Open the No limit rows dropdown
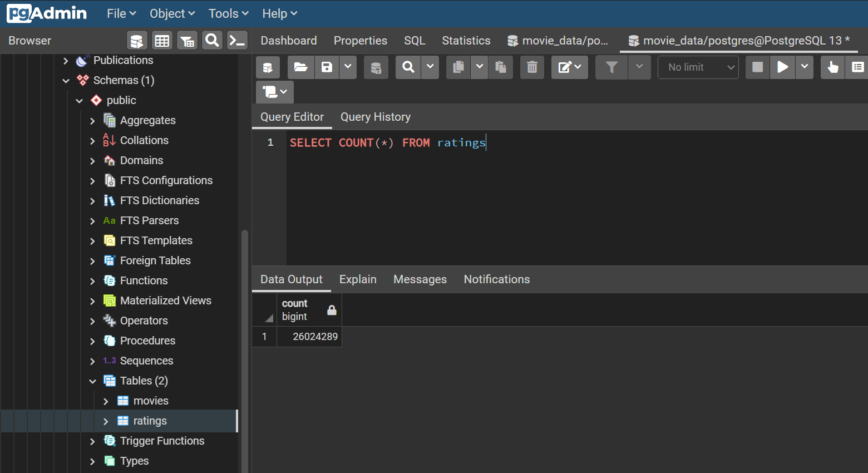This screenshot has width=868, height=473. tap(698, 67)
